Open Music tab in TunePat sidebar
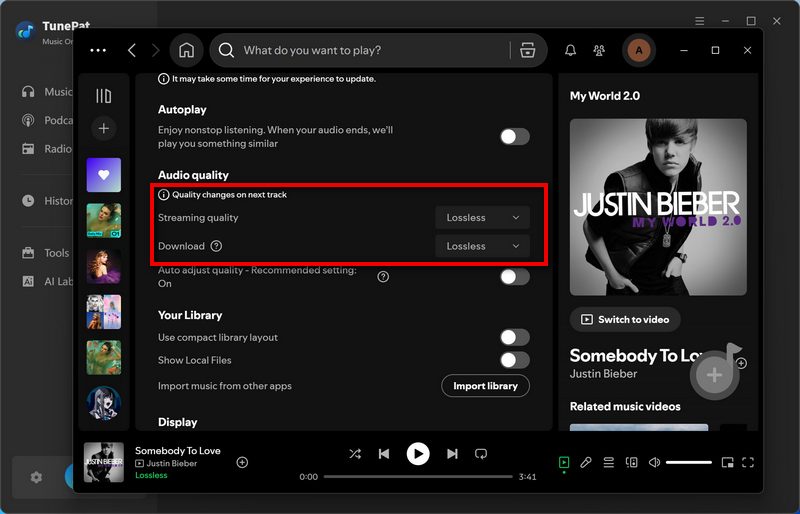The height and width of the screenshot is (514, 800). click(x=47, y=92)
